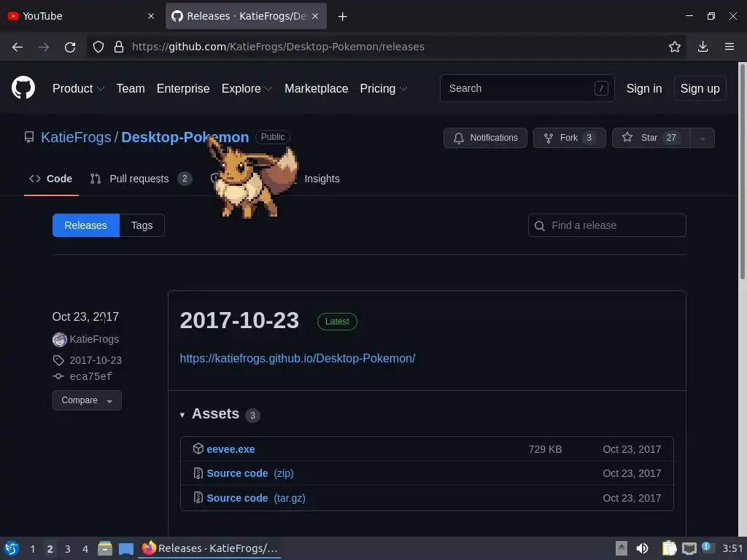Click the package icon beside eevee.exe

[198, 448]
